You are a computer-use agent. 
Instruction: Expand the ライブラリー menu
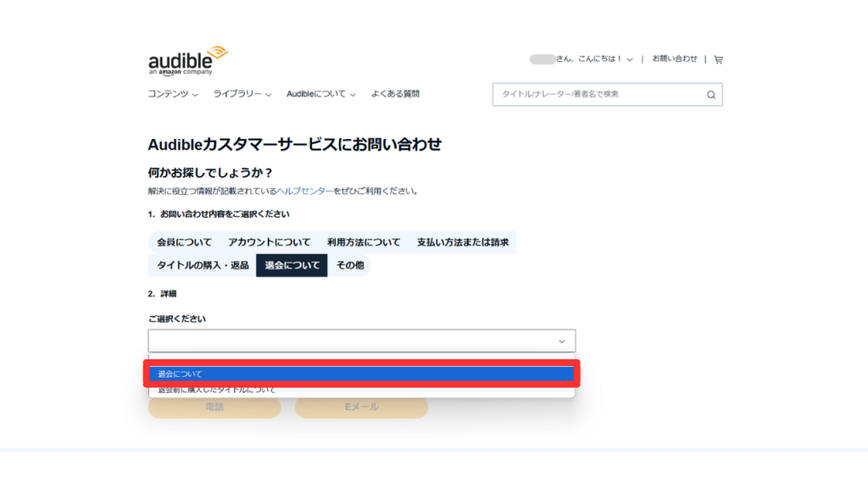pos(242,94)
